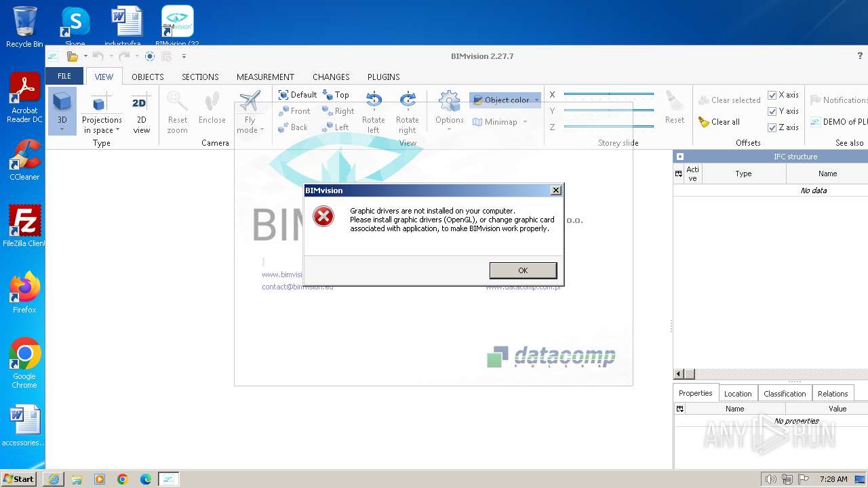
Task: Click the volume icon in system tray
Action: [x=770, y=479]
